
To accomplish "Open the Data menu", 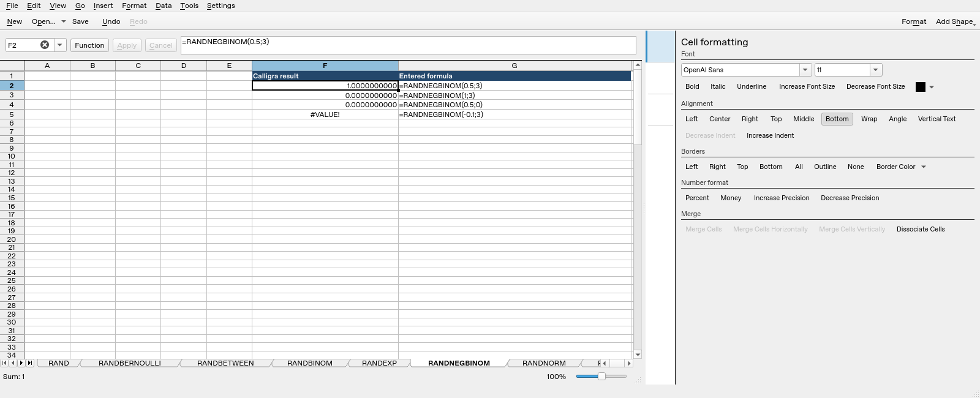I will [164, 6].
